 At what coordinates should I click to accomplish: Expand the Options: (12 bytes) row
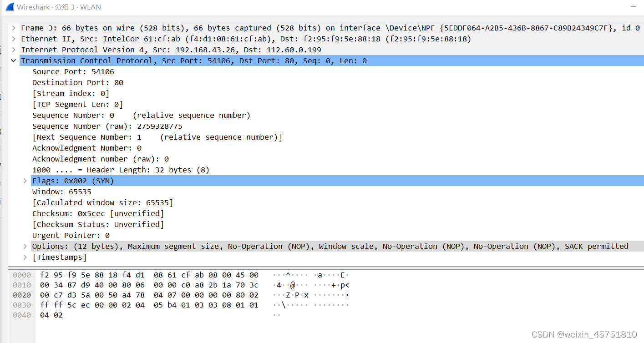click(x=25, y=246)
